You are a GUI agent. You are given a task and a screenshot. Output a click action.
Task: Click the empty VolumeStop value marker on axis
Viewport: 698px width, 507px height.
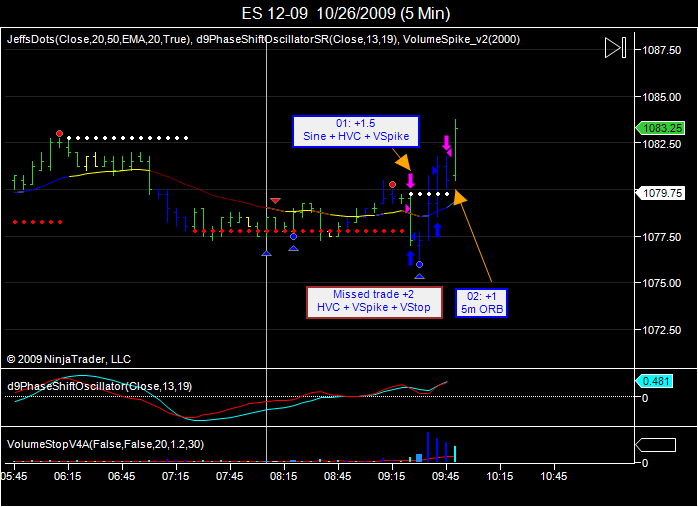pyautogui.click(x=655, y=444)
